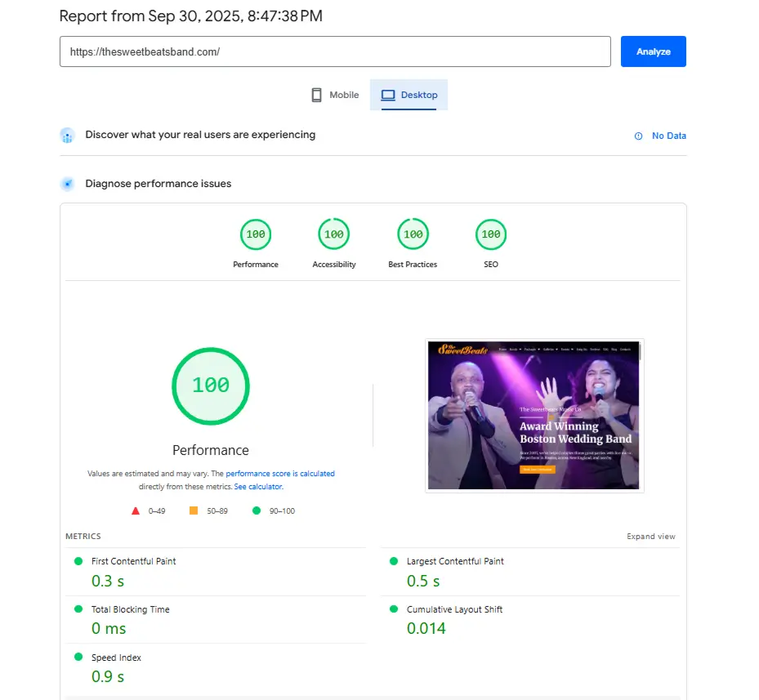759x700 pixels.
Task: Click the Total Blocking Time metric
Action: coord(131,610)
